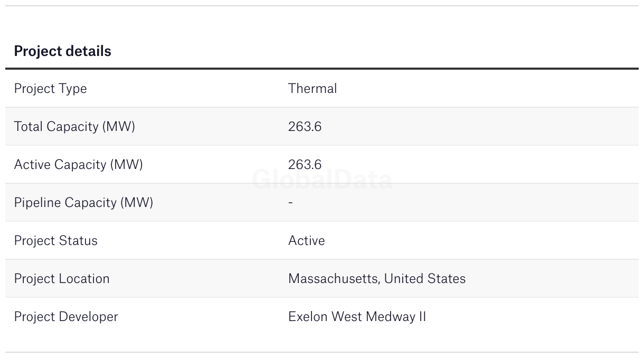The height and width of the screenshot is (358, 644).
Task: Select the "Project Status" row label
Action: click(55, 241)
